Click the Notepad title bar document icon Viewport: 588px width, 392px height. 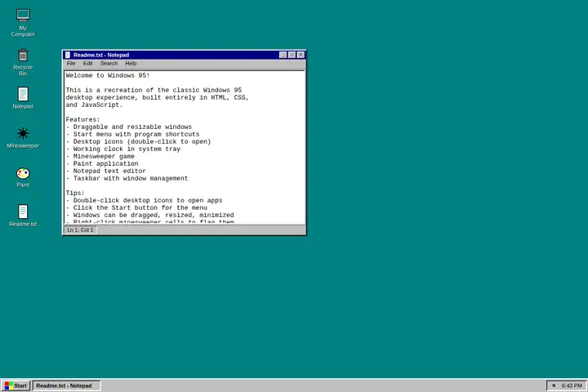pyautogui.click(x=68, y=55)
